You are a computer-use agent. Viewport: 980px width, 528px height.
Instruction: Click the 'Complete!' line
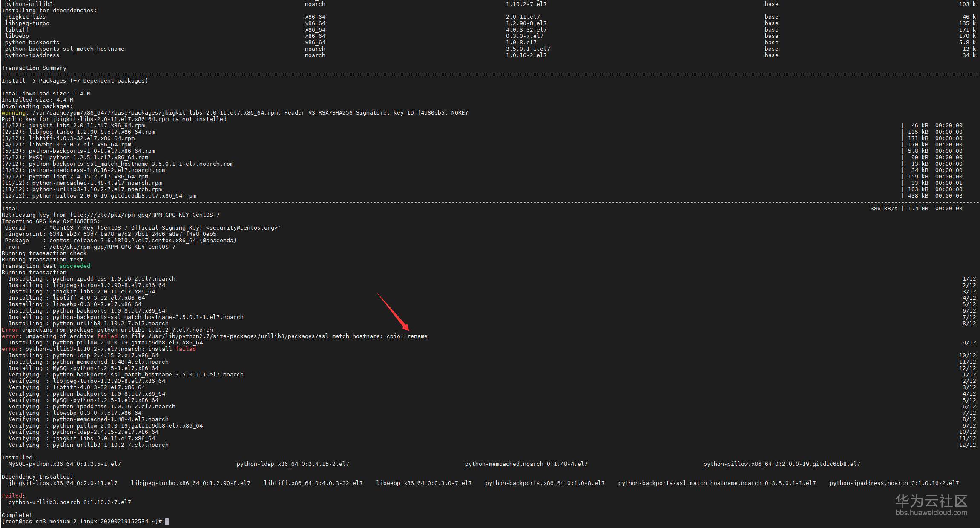(17, 515)
